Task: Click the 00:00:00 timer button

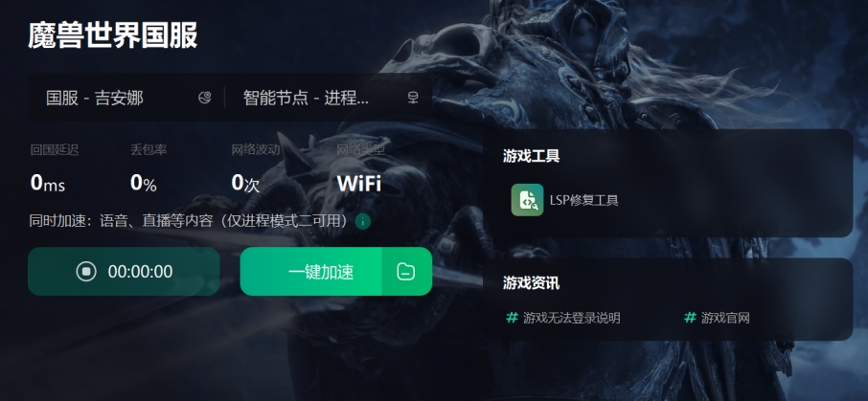Action: [x=124, y=272]
